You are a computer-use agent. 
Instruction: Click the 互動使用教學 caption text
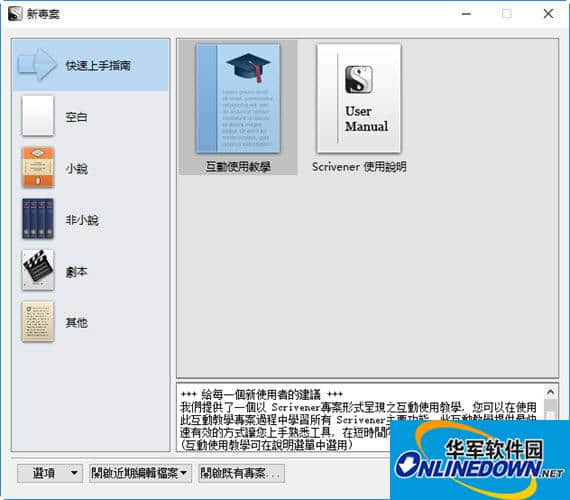click(238, 167)
